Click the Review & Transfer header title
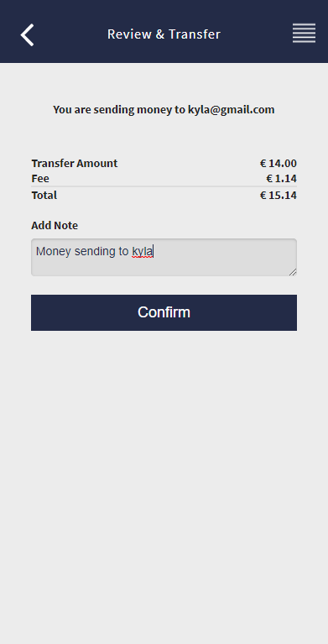The height and width of the screenshot is (644, 328). [164, 34]
